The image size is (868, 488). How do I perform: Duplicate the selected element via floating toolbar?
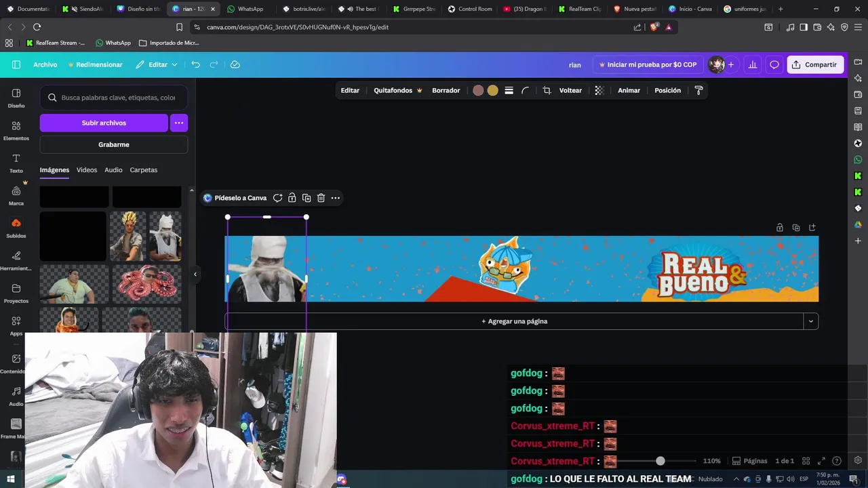click(x=307, y=198)
